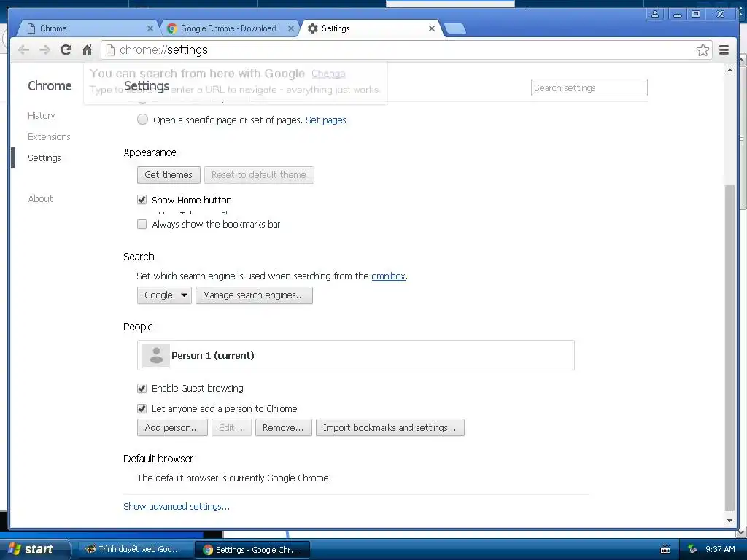Close the Settings tab
Viewport: 747px width, 560px height.
click(432, 28)
